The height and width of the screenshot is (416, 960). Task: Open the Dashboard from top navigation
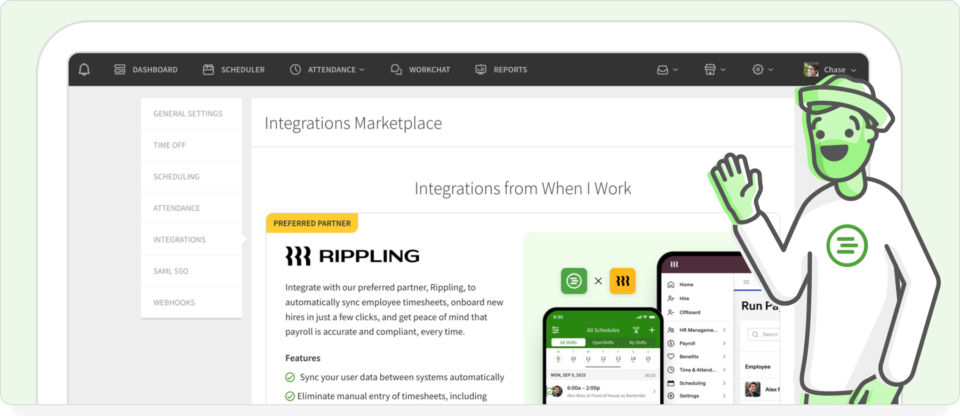(145, 70)
